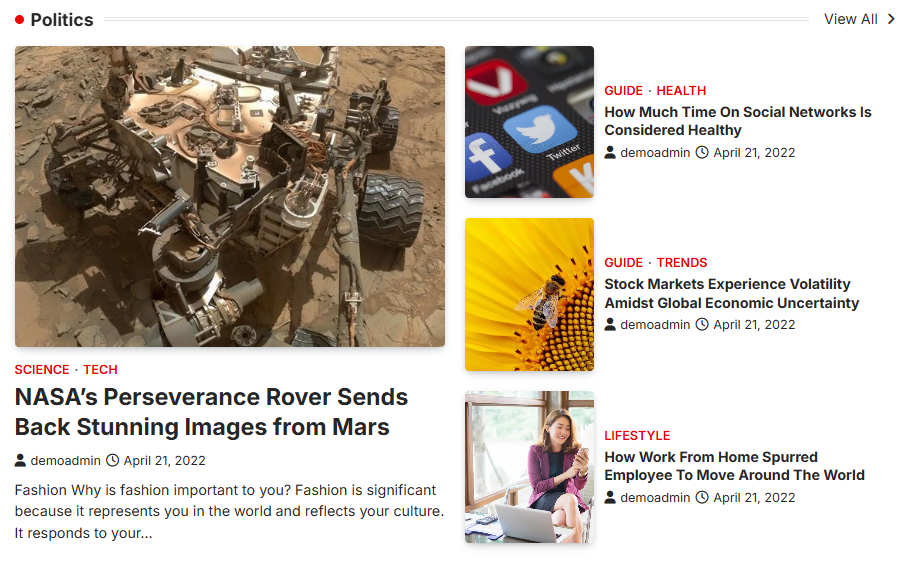Select the LIFESTYLE category tag
Viewport: 907px width, 568px height.
click(637, 436)
